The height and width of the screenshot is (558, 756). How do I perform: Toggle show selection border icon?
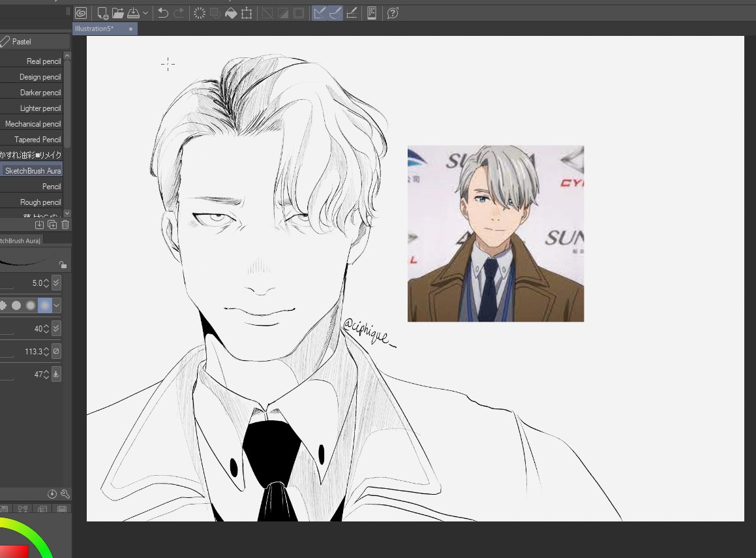[x=299, y=13]
